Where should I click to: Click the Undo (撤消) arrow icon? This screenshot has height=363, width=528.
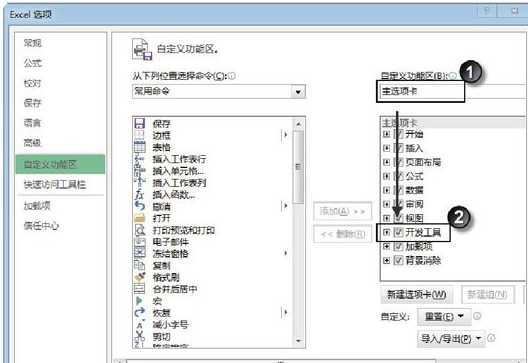point(139,206)
